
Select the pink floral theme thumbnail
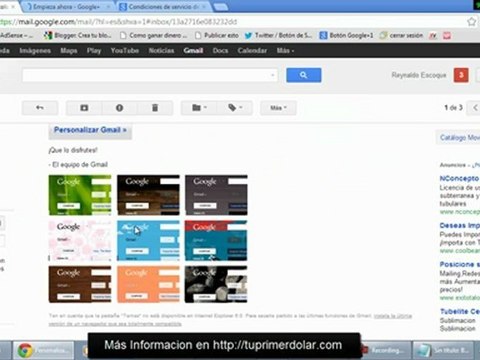[80, 240]
